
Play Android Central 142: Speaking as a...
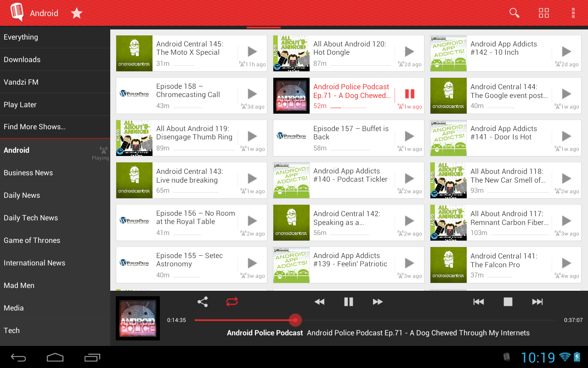pyautogui.click(x=409, y=221)
